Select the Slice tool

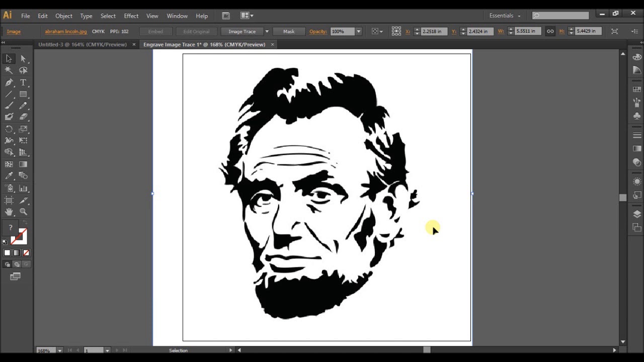(23, 200)
